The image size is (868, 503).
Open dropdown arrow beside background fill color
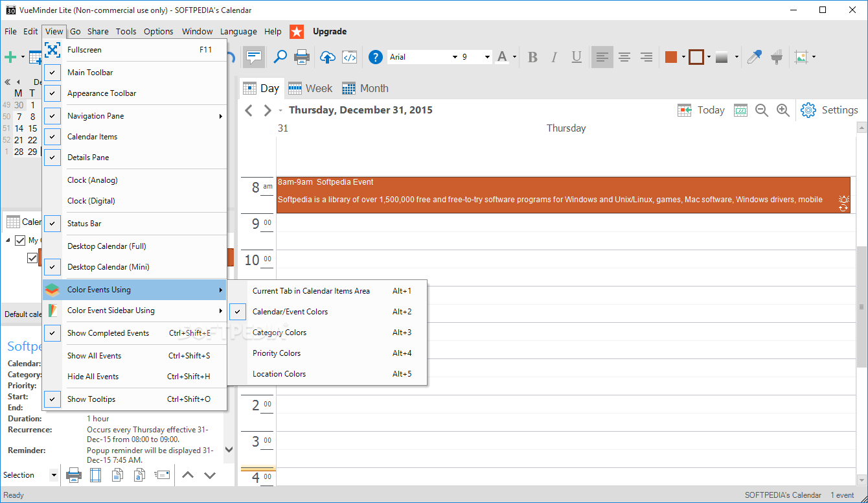683,57
